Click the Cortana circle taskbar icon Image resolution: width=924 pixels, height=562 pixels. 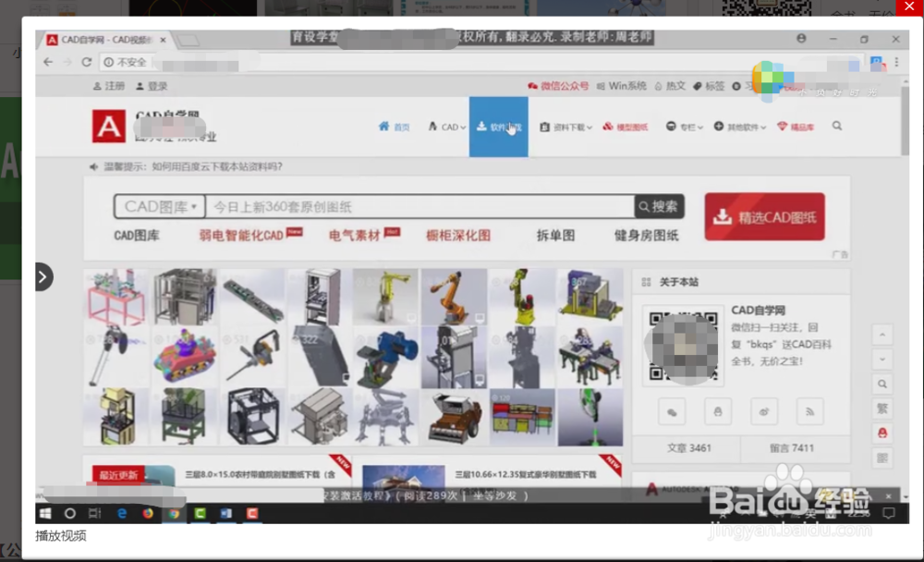(x=69, y=514)
